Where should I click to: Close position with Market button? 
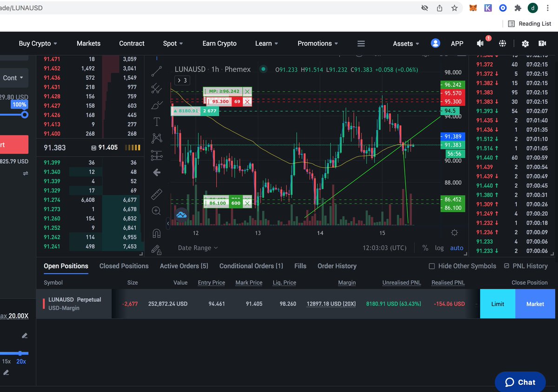(x=535, y=304)
